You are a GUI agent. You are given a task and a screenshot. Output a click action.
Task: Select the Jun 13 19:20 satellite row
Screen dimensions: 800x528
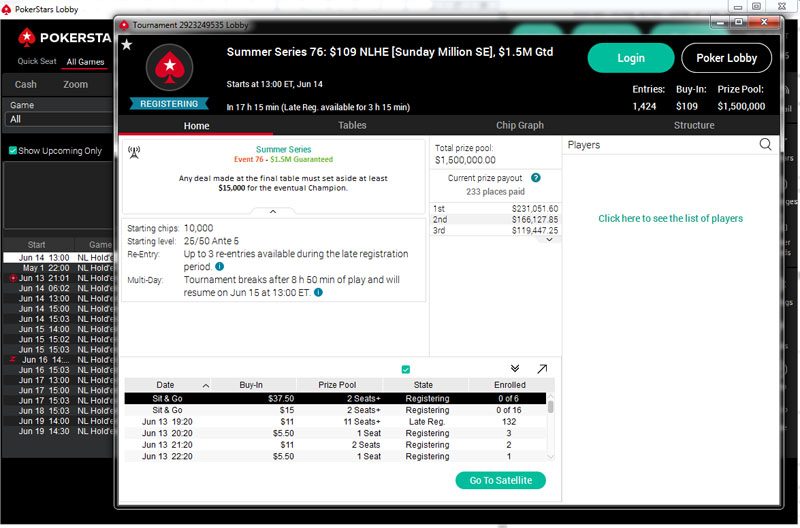point(335,422)
